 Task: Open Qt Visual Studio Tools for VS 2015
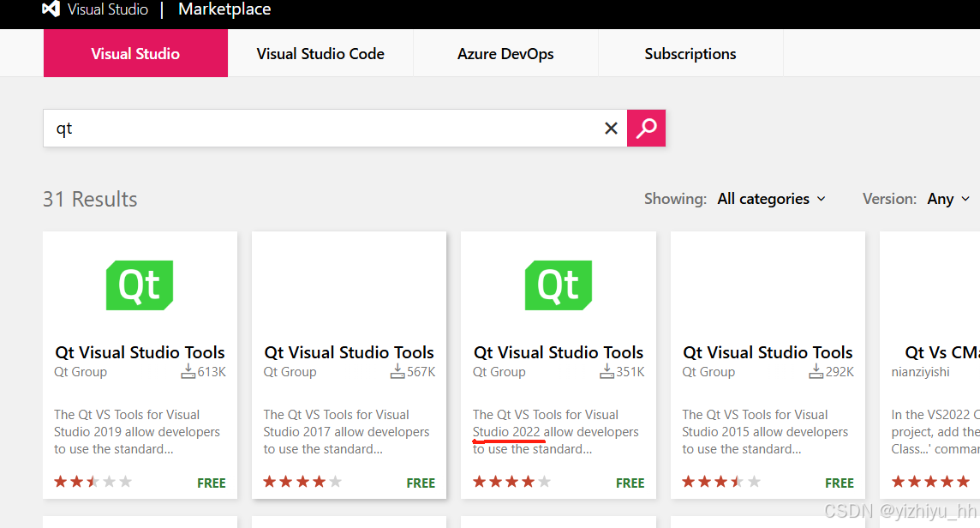pos(768,352)
